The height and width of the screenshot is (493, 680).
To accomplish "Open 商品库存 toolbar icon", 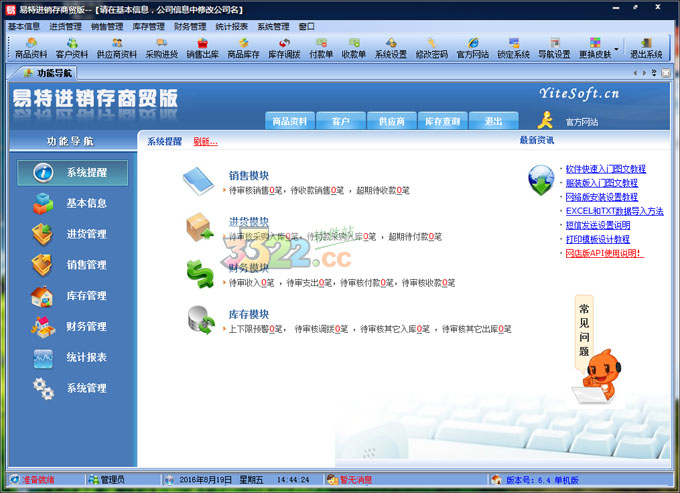I will (x=243, y=48).
